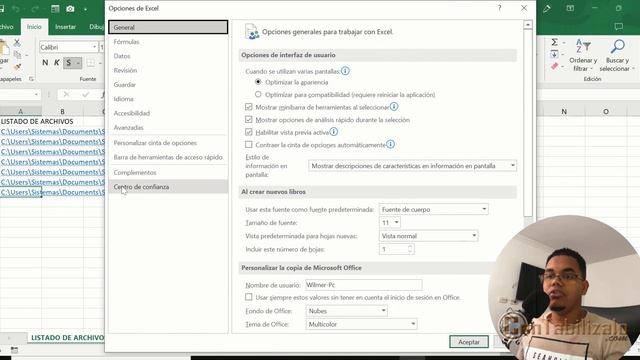Open Estilo de información en pantalla dropdown
This screenshot has height=360, width=640.
(412, 166)
